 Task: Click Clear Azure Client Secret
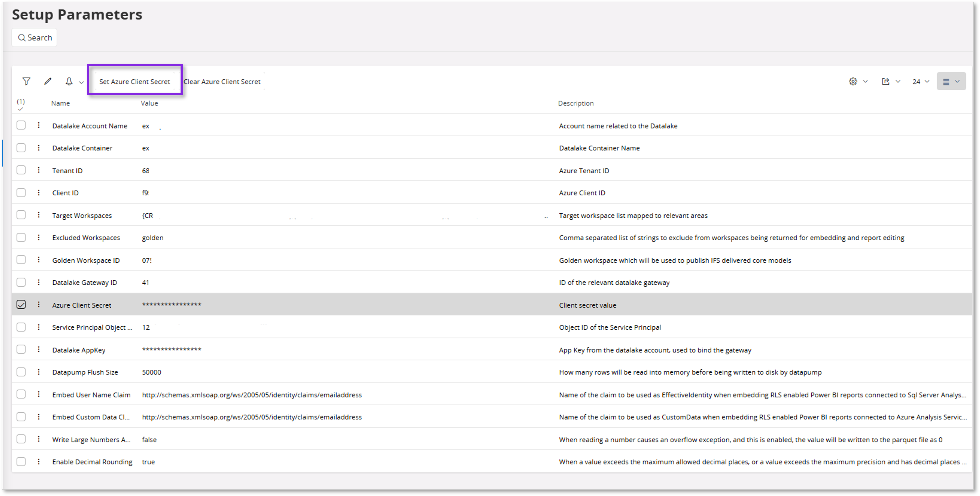pyautogui.click(x=222, y=82)
